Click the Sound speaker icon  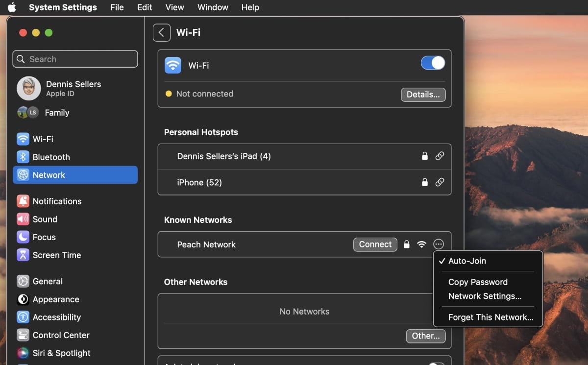pyautogui.click(x=23, y=219)
